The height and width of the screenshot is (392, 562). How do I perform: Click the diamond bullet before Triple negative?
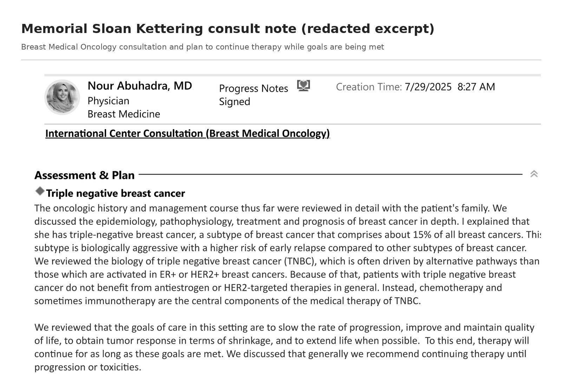40,191
